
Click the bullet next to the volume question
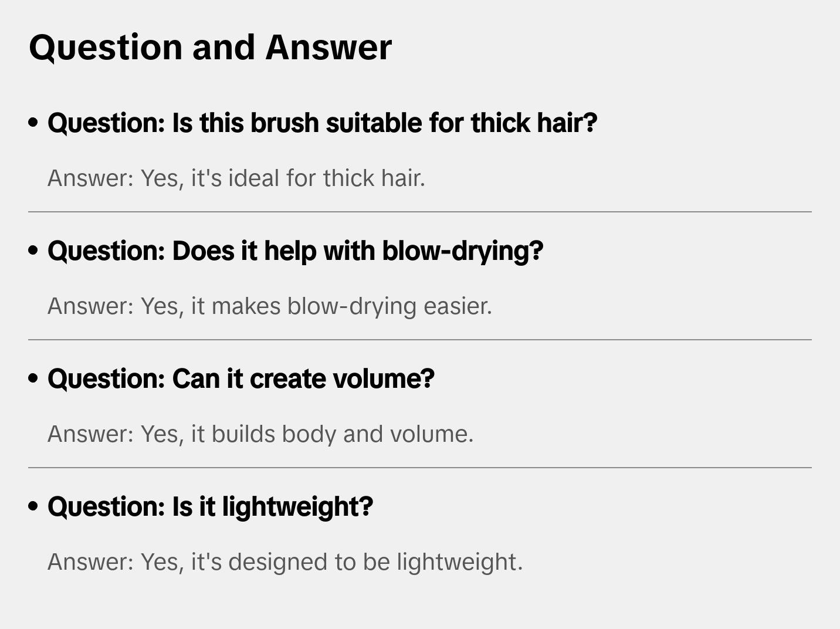click(33, 378)
